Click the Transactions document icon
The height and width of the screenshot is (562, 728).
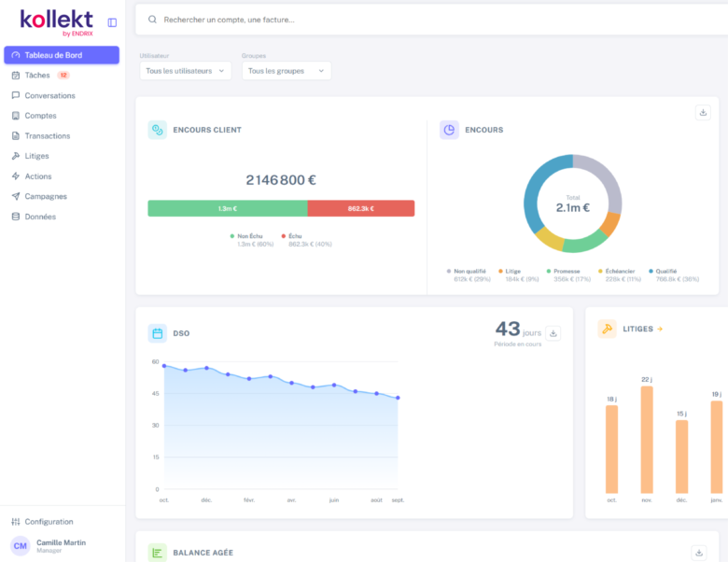(16, 135)
